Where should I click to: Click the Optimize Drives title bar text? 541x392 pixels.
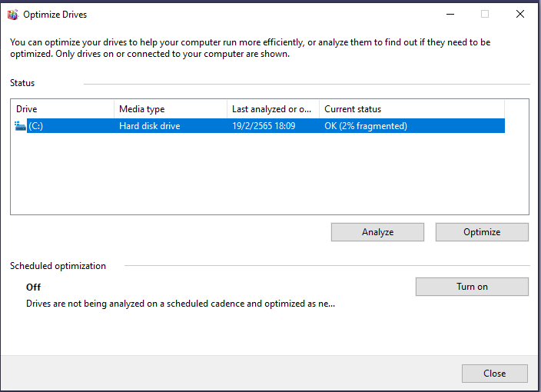point(55,15)
